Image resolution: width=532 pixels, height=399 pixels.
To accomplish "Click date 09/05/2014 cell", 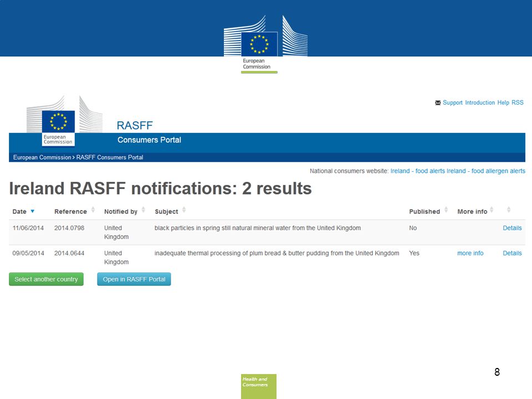I will [28, 253].
